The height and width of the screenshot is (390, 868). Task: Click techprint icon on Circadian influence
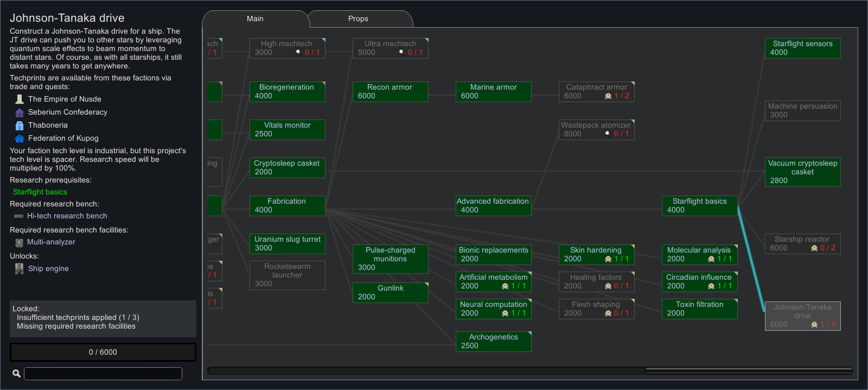711,286
